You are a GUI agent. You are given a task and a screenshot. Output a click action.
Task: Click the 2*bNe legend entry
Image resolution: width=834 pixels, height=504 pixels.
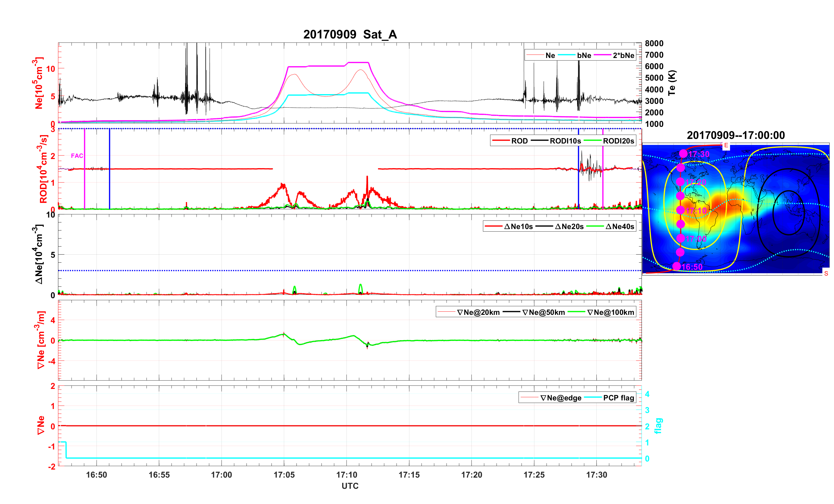(623, 55)
